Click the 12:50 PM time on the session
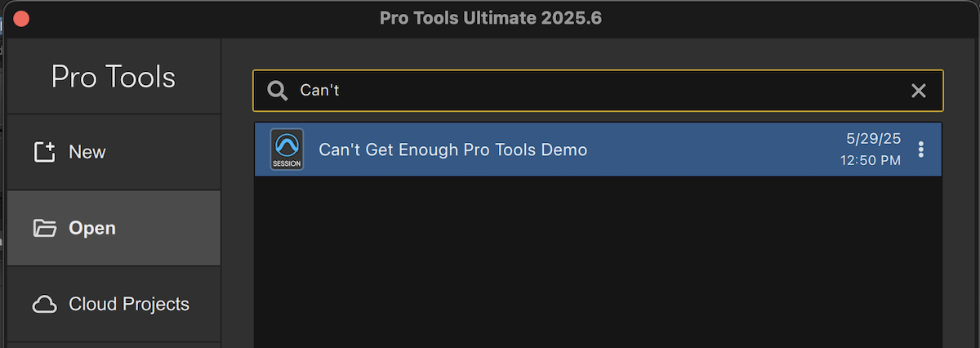 870,161
